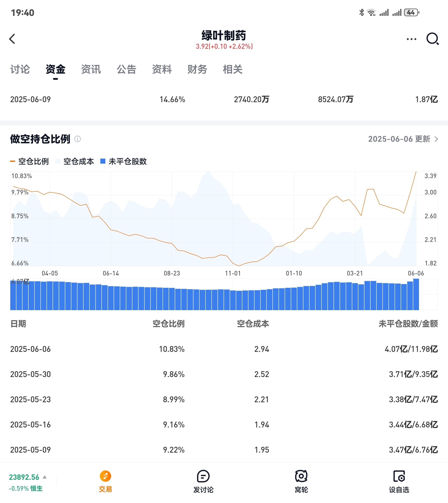Image resolution: width=448 pixels, height=503 pixels.
Task: Expand the Hang Seng index triangle
Action: click(45, 477)
